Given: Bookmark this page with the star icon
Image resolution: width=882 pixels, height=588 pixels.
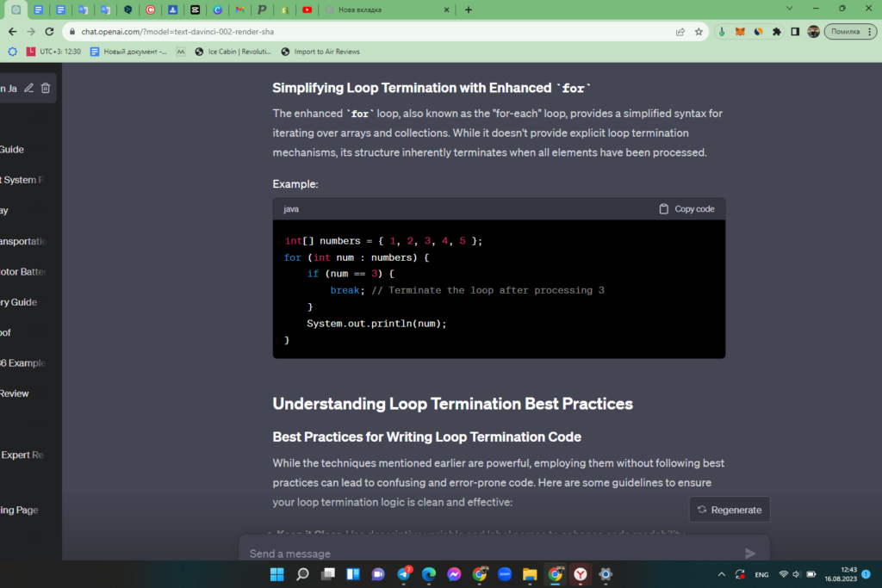Looking at the screenshot, I should 699,32.
